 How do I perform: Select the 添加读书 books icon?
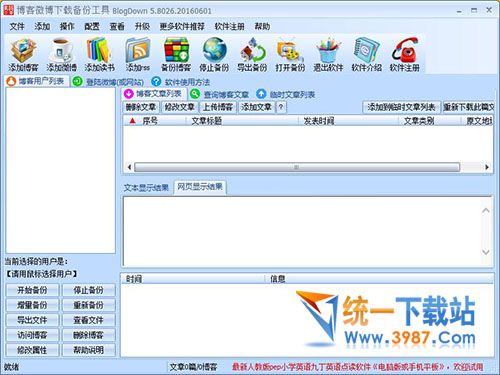(99, 55)
